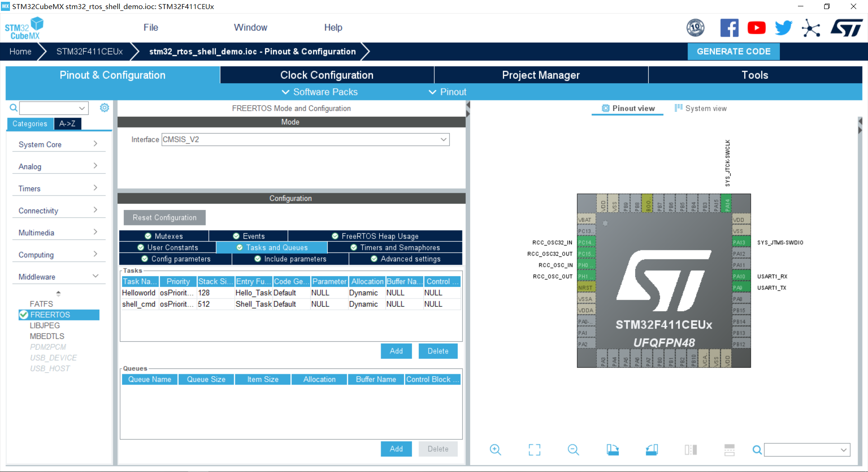Select the VBAT pin on the chip
This screenshot has width=868, height=472.
tap(586, 220)
